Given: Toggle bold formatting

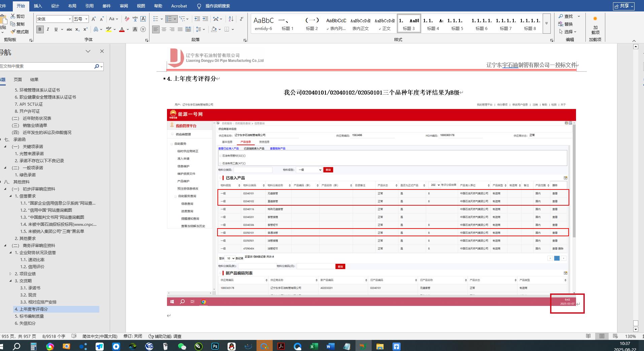Looking at the screenshot, I should pyautogui.click(x=40, y=29).
